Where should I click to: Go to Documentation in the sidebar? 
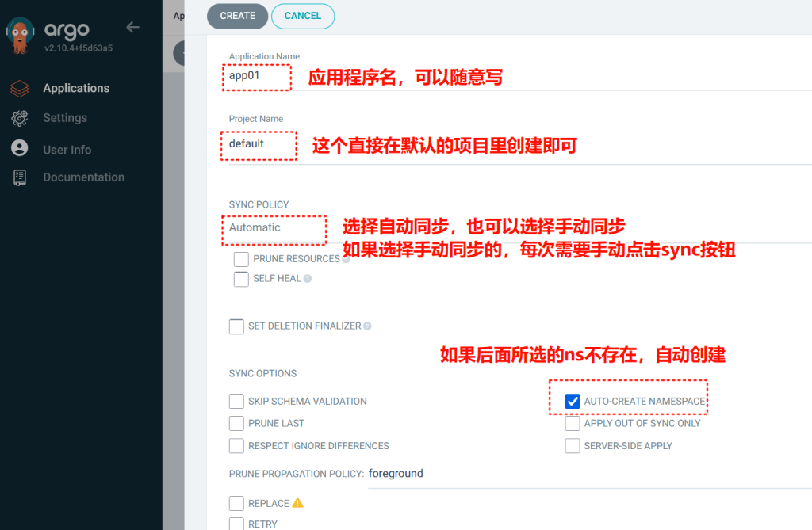tap(83, 177)
